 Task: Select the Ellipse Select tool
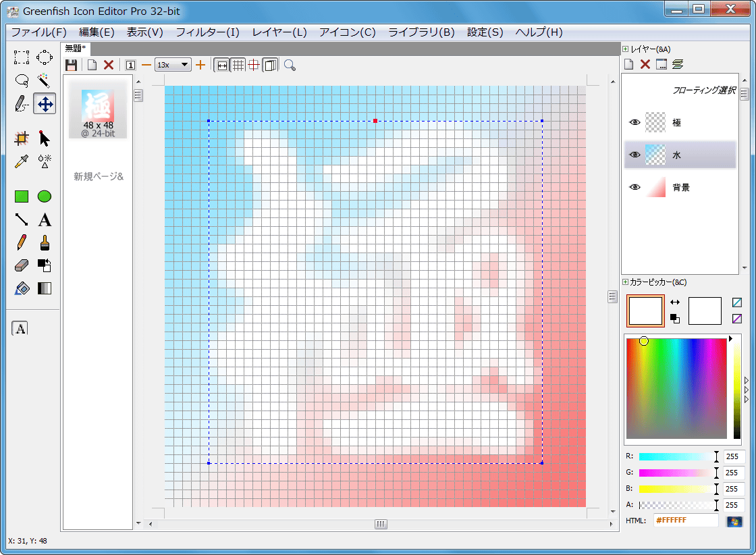45,57
